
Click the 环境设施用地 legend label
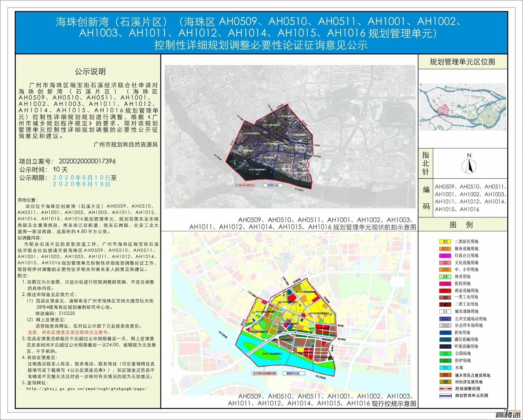466,346
